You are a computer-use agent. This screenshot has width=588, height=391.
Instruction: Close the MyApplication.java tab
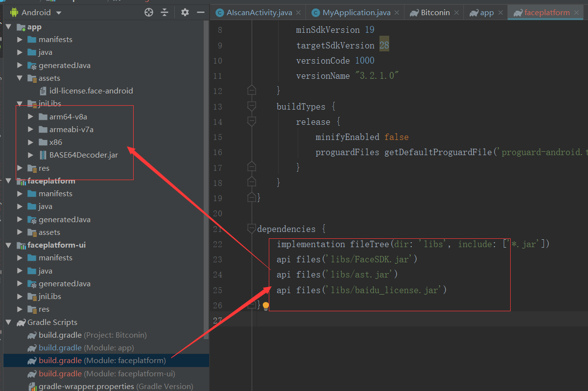point(397,13)
